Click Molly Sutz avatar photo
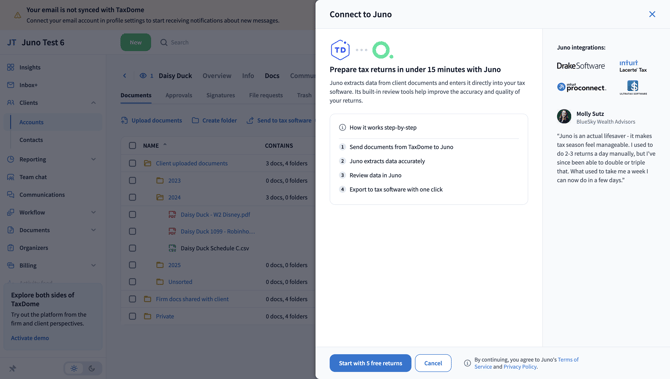The width and height of the screenshot is (670, 379). pos(564,116)
